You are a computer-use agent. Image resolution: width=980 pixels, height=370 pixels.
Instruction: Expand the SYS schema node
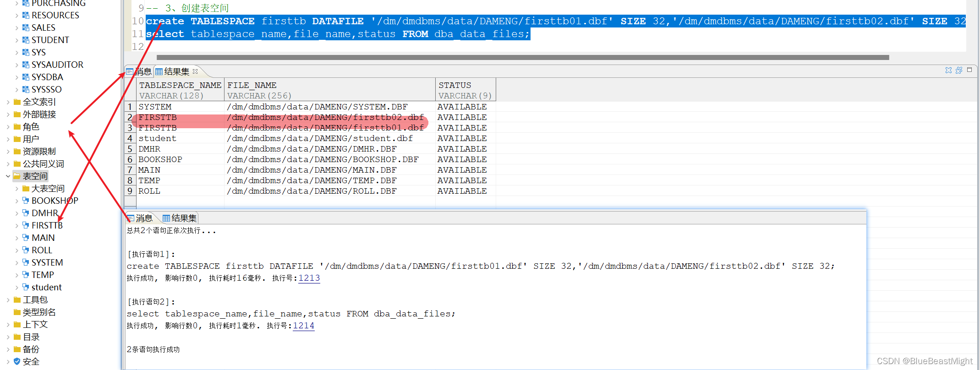tap(17, 52)
